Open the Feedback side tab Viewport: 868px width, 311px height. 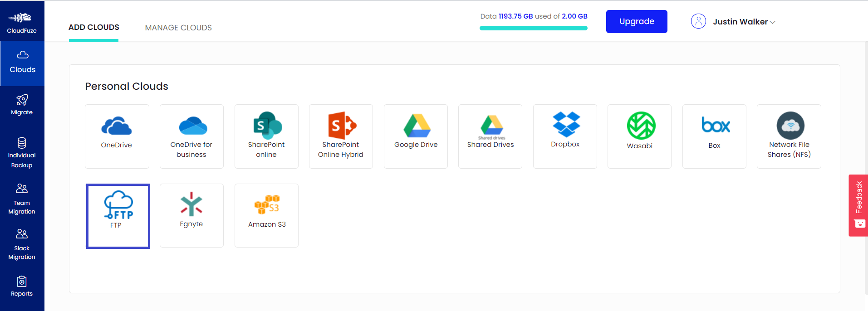(858, 205)
